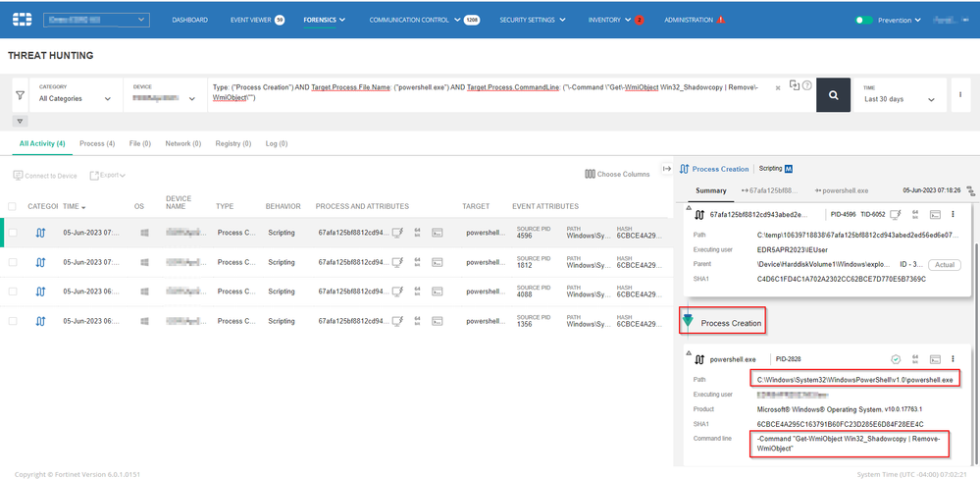Screen dimensions: 980x479
Task: Click the filter funnel icon
Action: (x=20, y=95)
